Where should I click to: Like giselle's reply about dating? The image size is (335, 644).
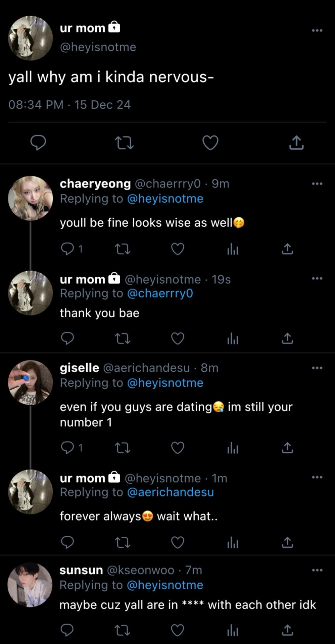click(178, 448)
